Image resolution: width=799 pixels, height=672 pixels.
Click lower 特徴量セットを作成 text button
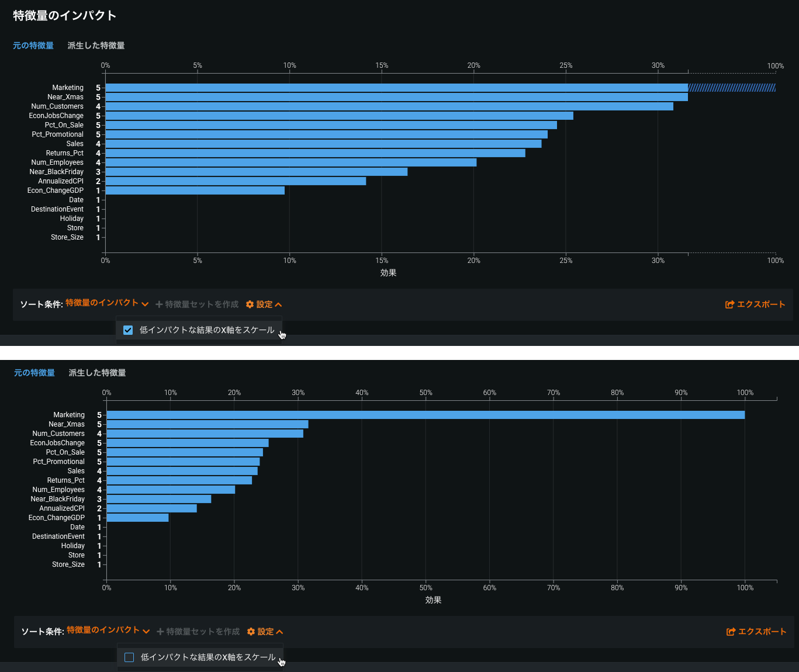pos(203,632)
